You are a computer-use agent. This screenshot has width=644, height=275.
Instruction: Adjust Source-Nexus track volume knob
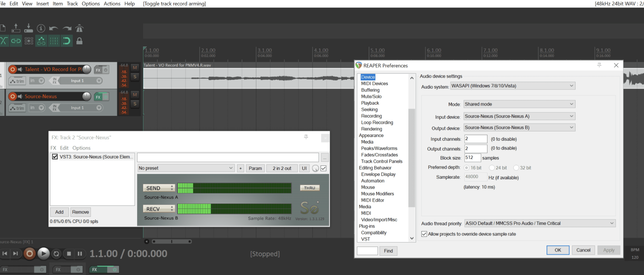87,96
